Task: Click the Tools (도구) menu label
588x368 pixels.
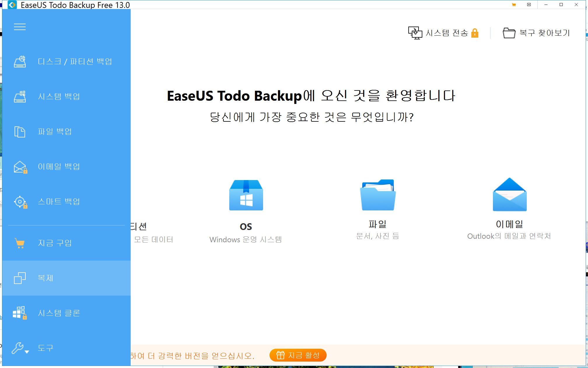Action: pyautogui.click(x=45, y=348)
